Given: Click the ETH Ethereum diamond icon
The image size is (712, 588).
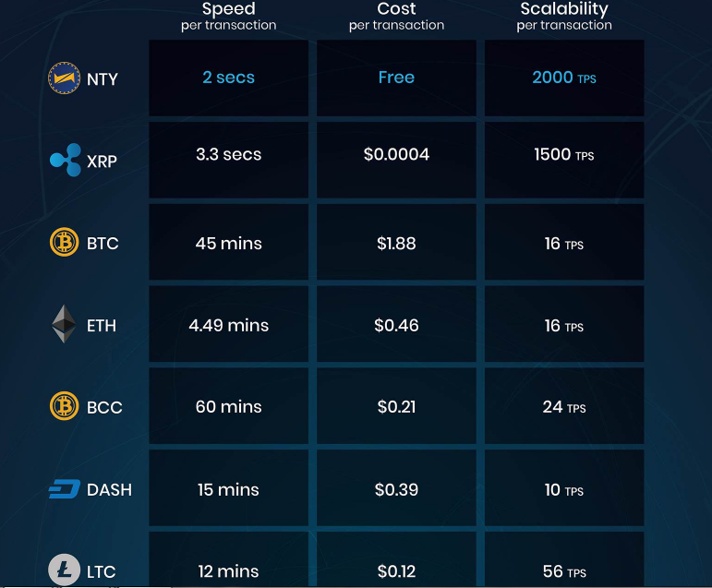Looking at the screenshot, I should click(x=64, y=324).
